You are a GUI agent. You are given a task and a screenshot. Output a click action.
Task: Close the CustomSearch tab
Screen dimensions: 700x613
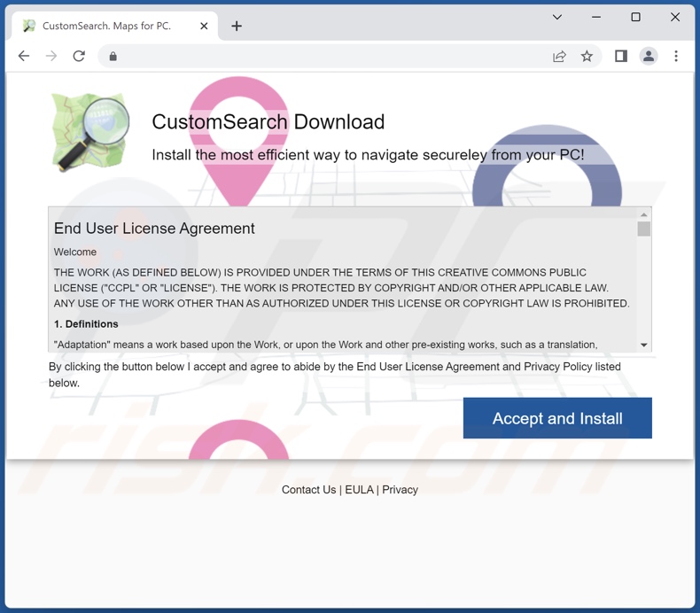point(204,26)
